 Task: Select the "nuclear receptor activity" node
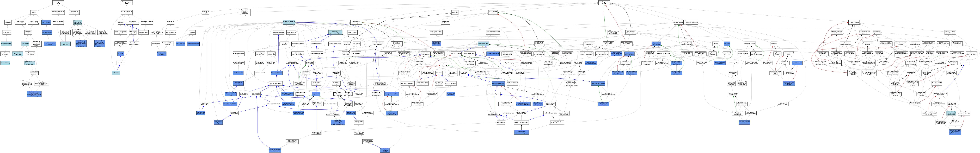(x=65, y=44)
